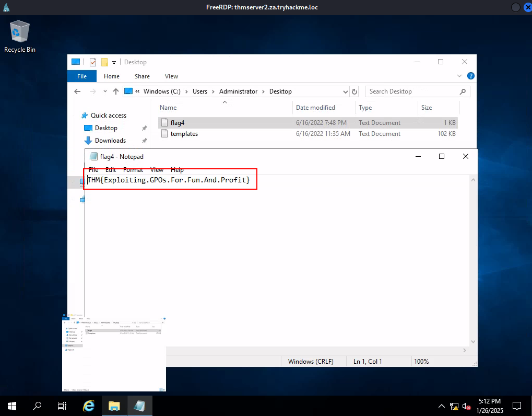Open the Notepad Help menu
Viewport: 532px width, 416px height.
click(x=177, y=169)
